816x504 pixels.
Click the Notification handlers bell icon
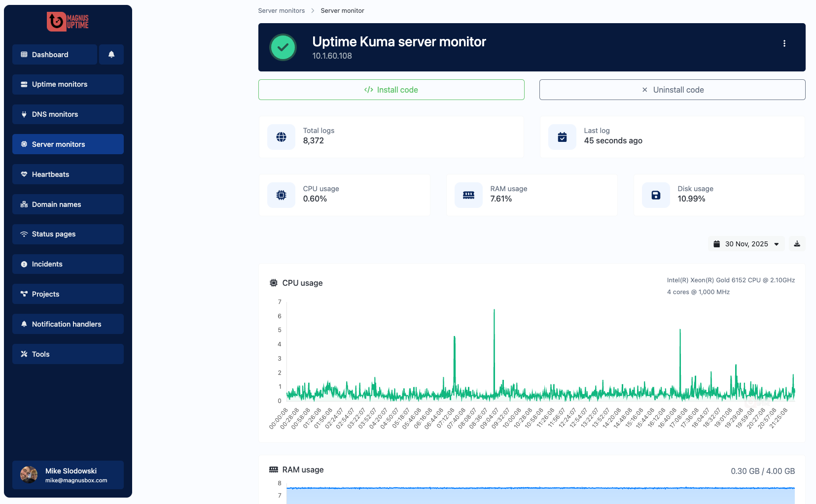24,324
